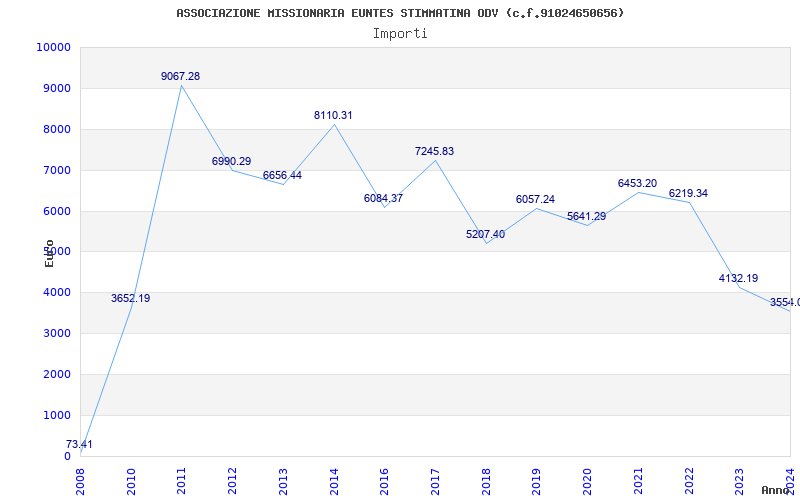This screenshot has width=800, height=500.
Task: Click the data label 6656.44
Action: click(282, 176)
